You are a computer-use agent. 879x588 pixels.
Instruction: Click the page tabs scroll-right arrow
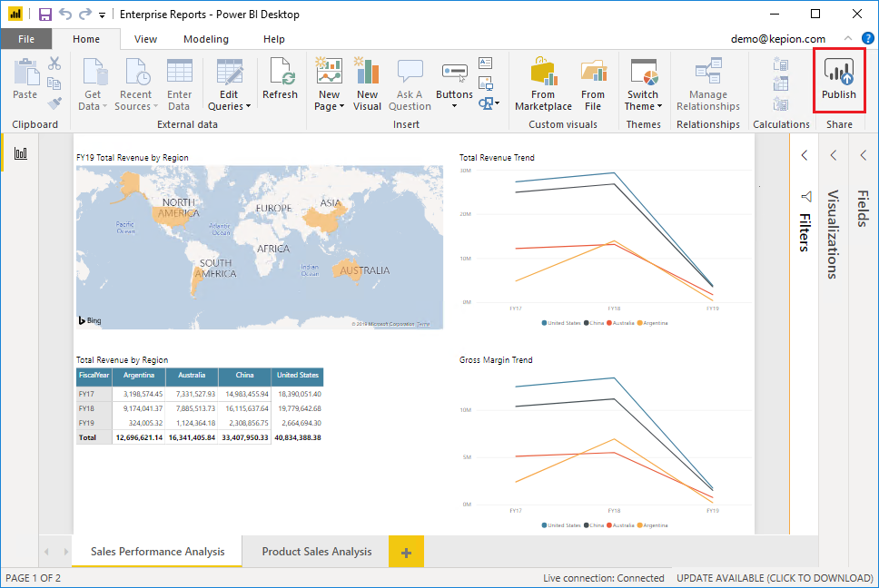pyautogui.click(x=65, y=552)
